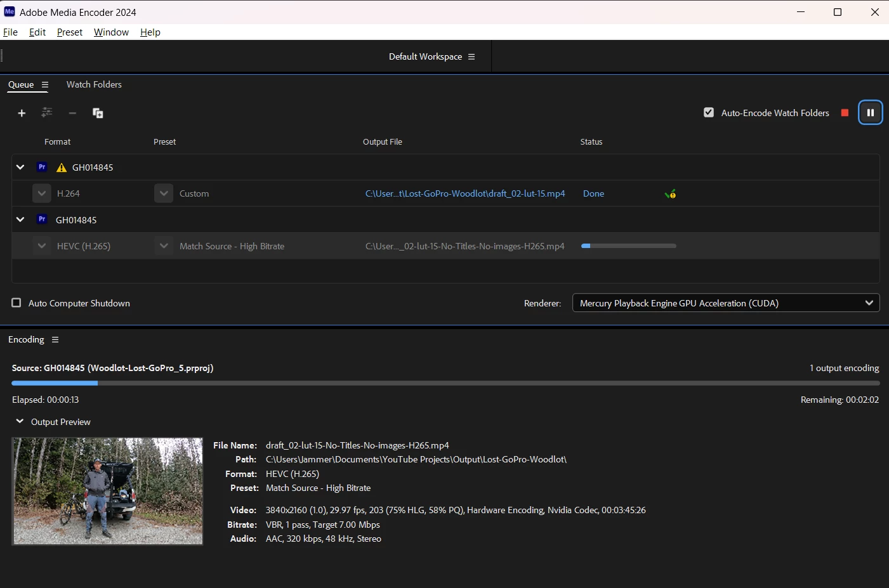Close the Media Encoder window
The image size is (889, 588).
tap(874, 12)
